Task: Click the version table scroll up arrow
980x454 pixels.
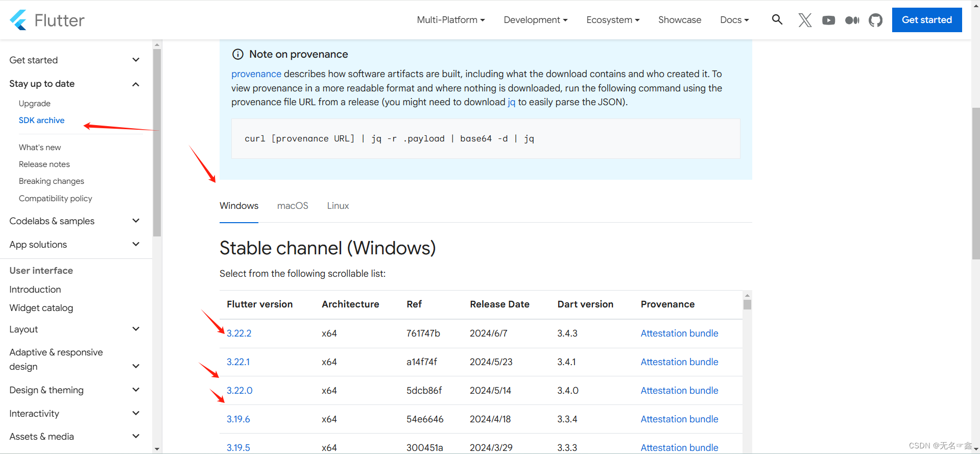Action: [x=747, y=295]
